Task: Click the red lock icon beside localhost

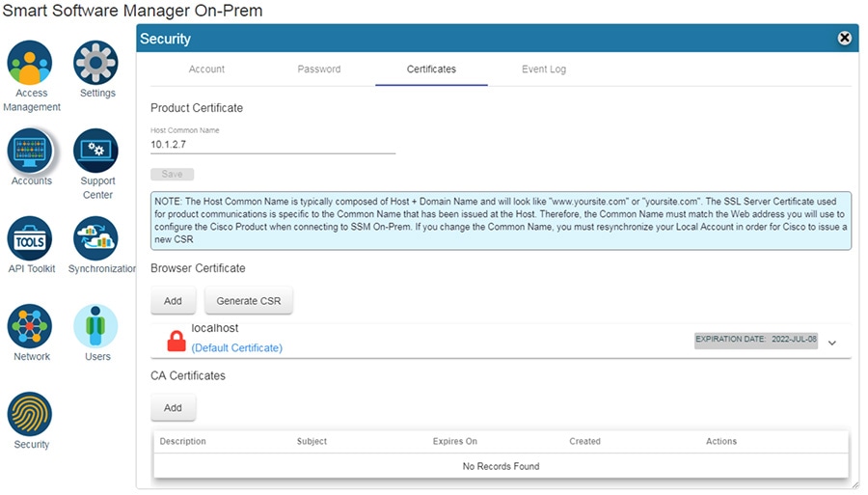Action: point(176,341)
